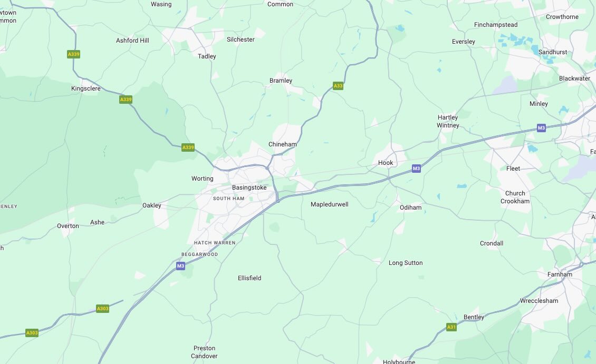Select the Tadley place name

(207, 56)
